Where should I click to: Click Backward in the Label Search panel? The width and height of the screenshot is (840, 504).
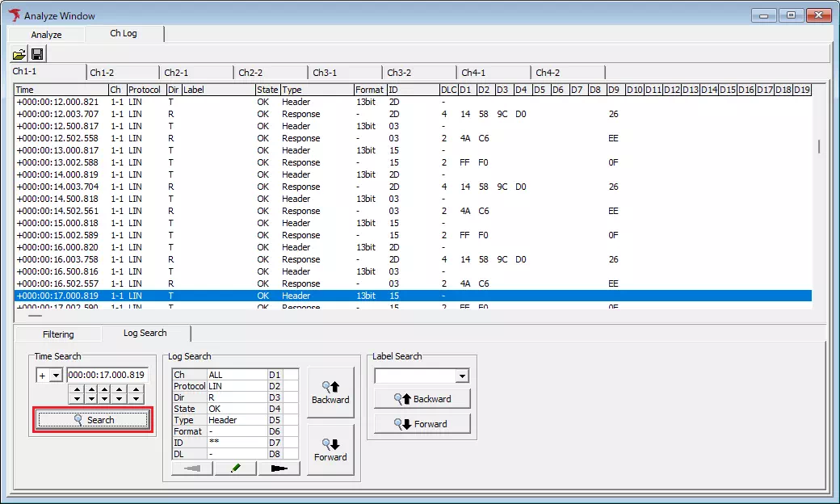(x=422, y=398)
